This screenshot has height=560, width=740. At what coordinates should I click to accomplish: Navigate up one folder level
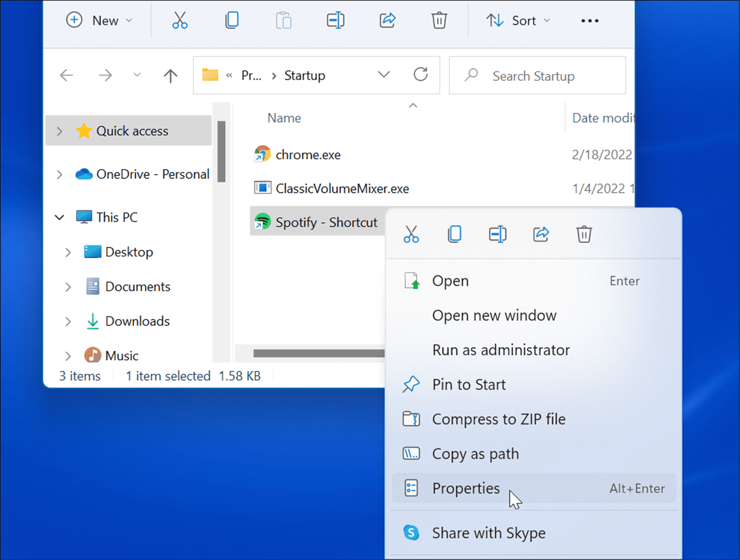170,76
